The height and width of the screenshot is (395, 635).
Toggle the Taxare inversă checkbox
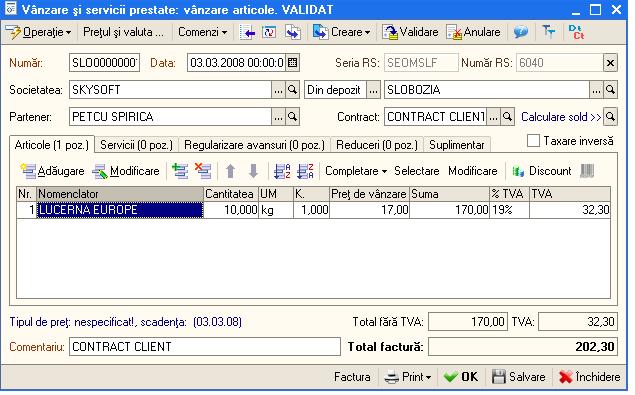coord(533,141)
